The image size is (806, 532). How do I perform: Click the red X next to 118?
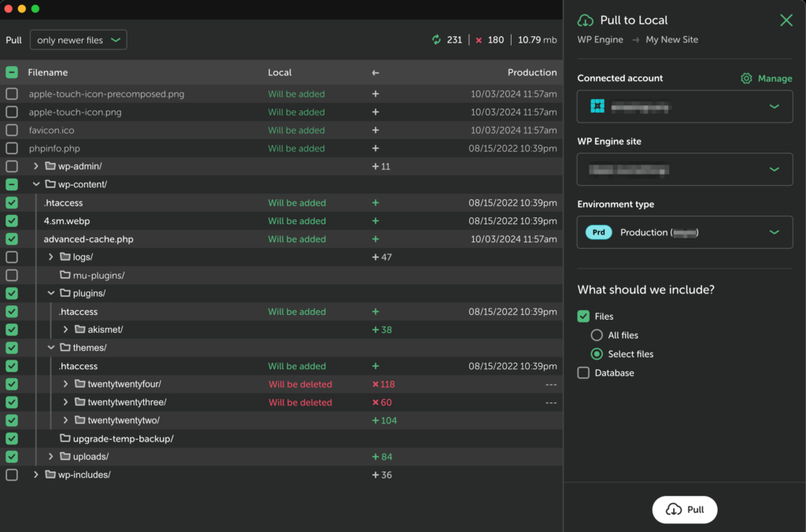(375, 385)
